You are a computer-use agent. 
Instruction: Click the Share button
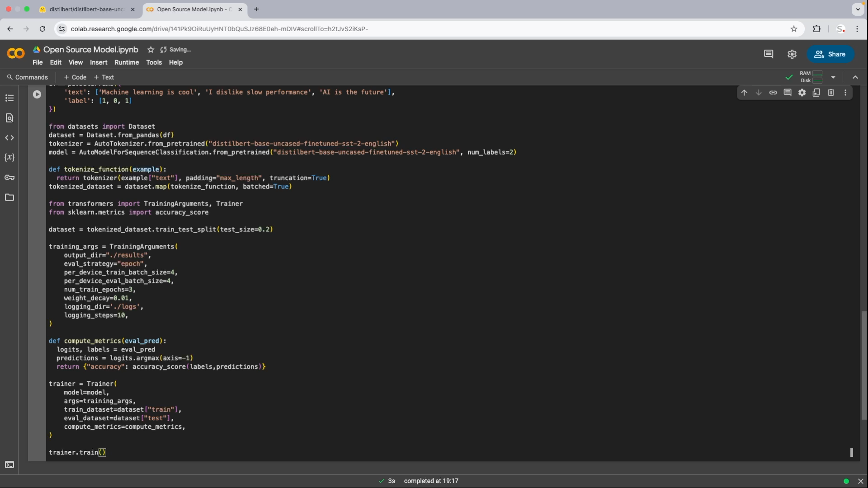pyautogui.click(x=830, y=54)
